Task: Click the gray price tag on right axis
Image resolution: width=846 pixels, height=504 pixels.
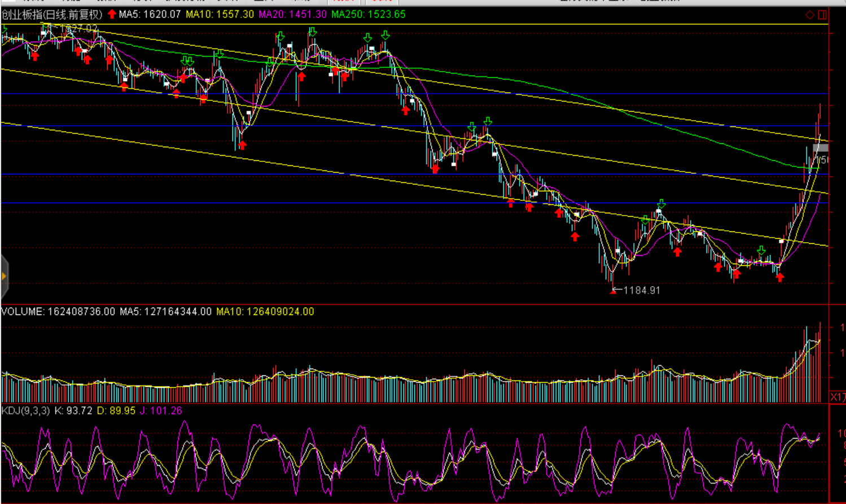Action: pyautogui.click(x=821, y=148)
